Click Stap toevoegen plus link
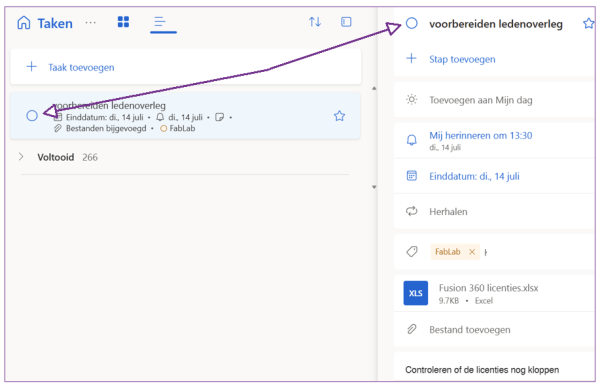The image size is (600, 387). pos(462,59)
